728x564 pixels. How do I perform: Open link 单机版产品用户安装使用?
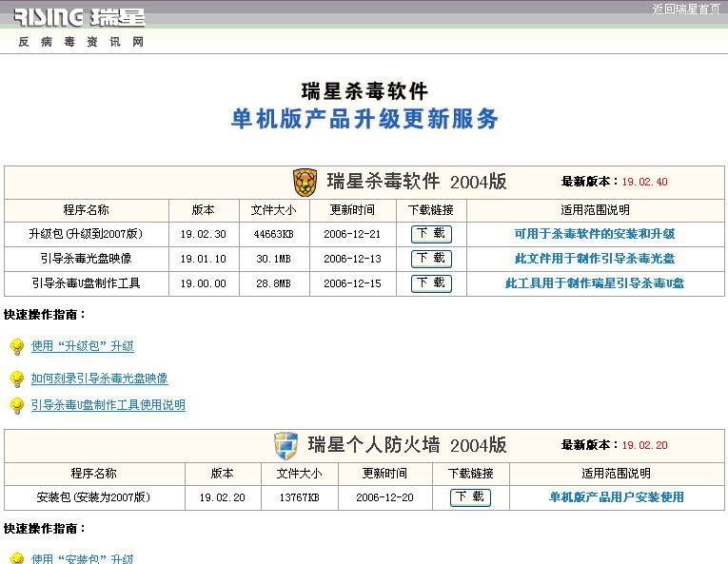[x=616, y=497]
